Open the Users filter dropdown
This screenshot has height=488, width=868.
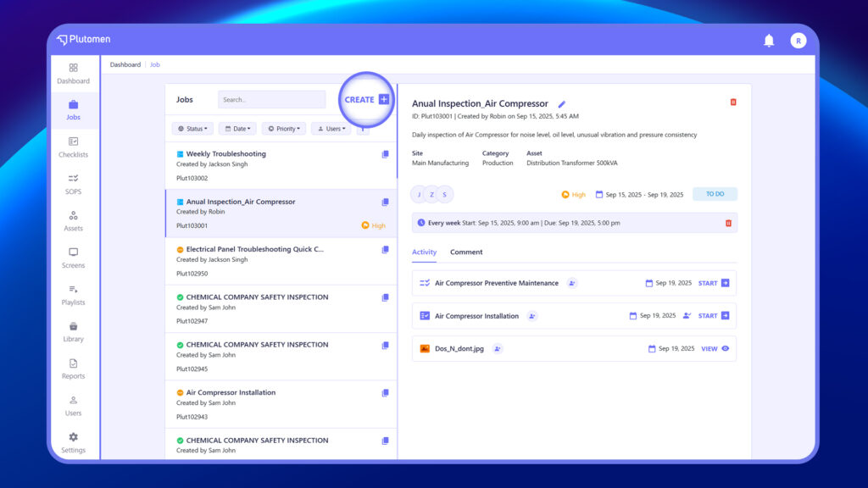(x=331, y=129)
